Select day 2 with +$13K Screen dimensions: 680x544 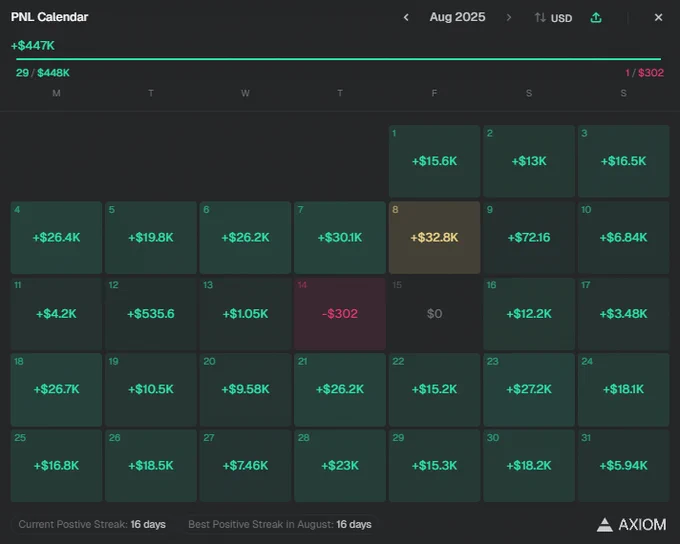click(529, 161)
